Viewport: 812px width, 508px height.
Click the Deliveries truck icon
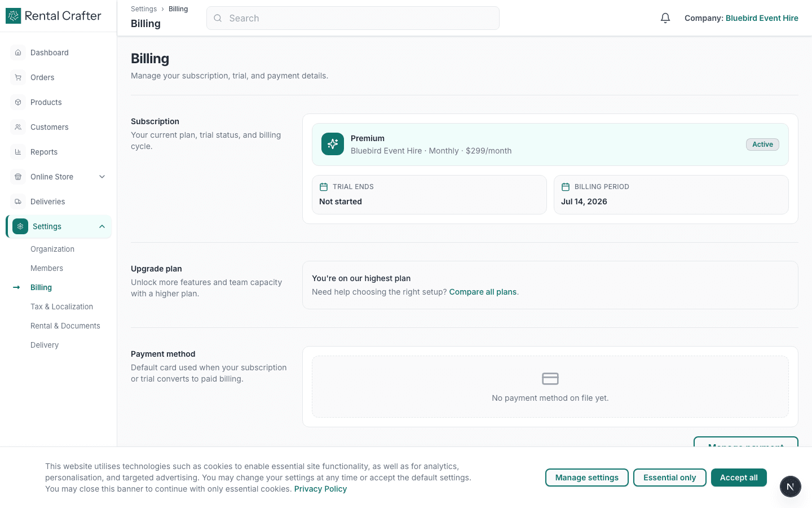pyautogui.click(x=18, y=202)
